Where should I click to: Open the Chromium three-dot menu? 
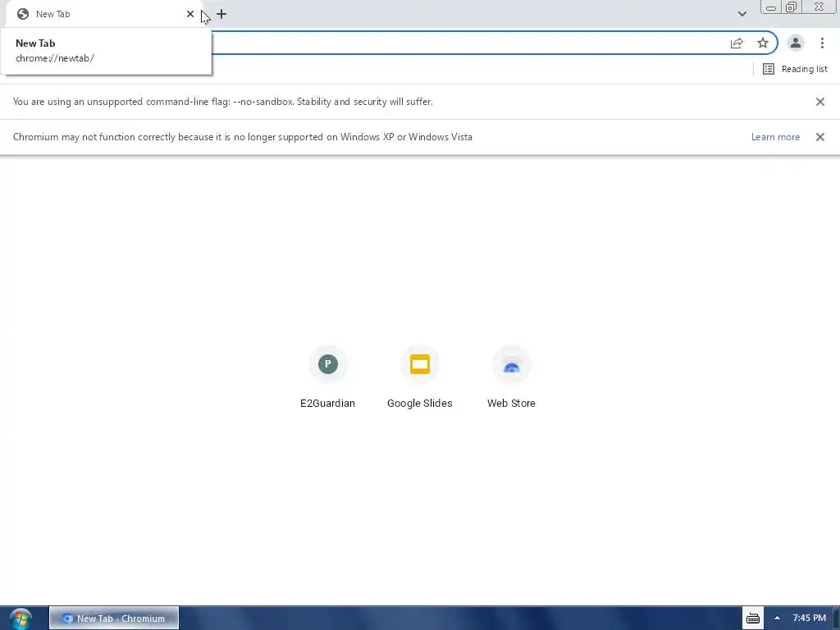pyautogui.click(x=822, y=43)
